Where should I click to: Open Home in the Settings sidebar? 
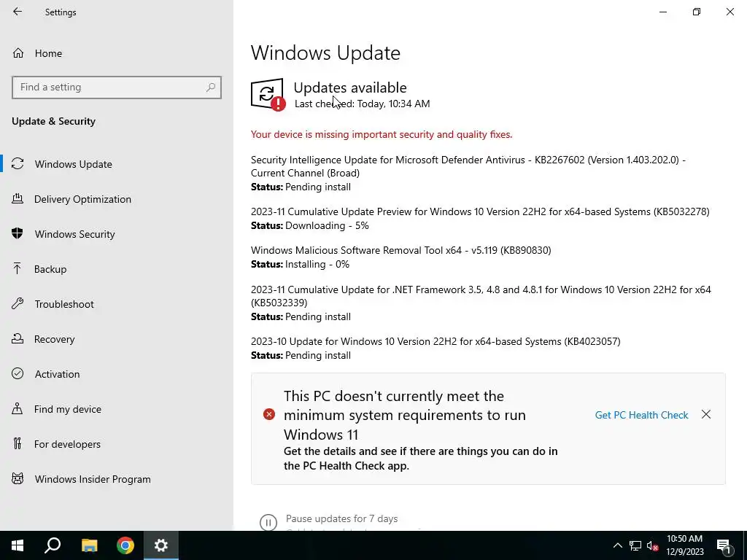point(48,53)
